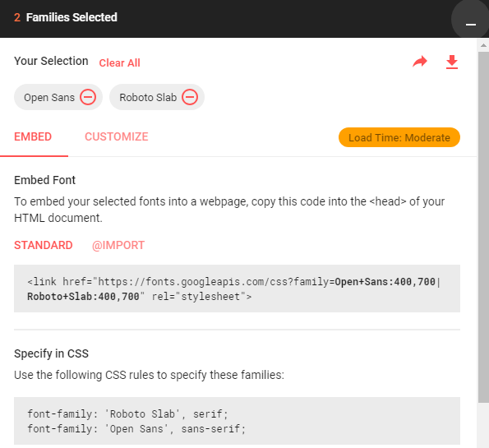Click the scrollbar up arrow

point(483,45)
